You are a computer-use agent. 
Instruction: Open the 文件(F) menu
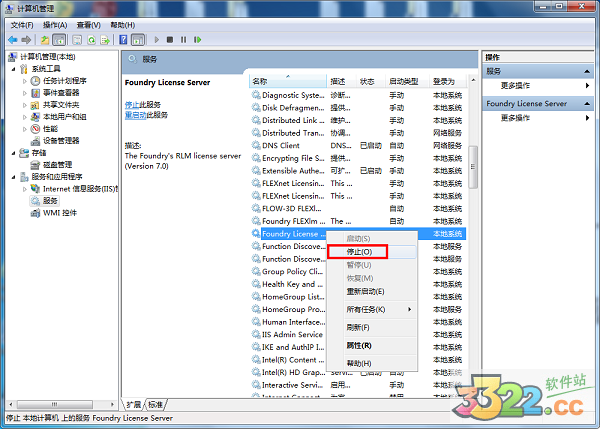[22, 25]
